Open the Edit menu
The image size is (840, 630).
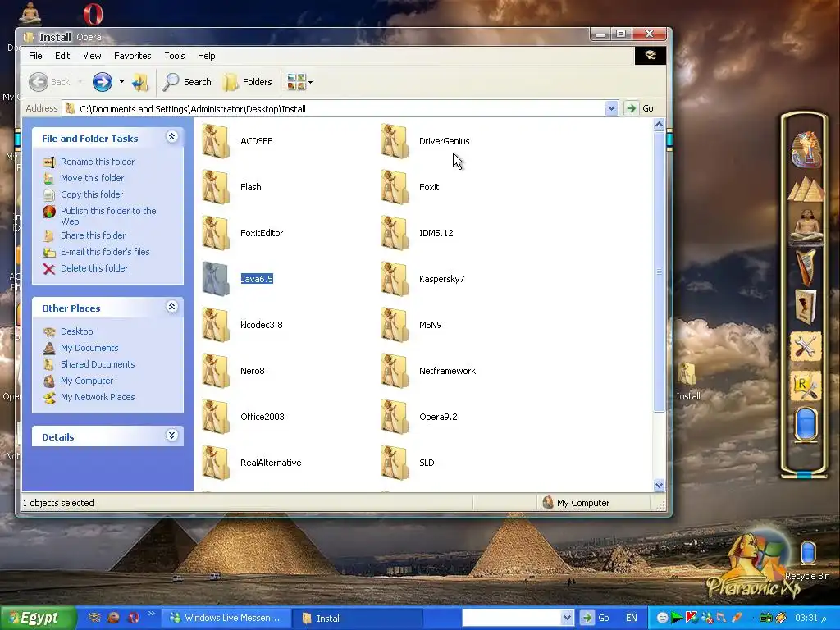tap(62, 56)
